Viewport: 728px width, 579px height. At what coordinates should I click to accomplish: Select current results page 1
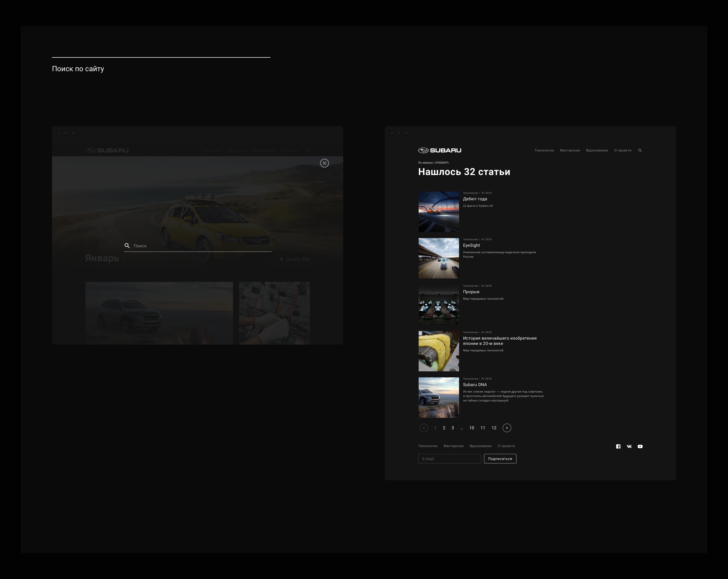tap(435, 428)
